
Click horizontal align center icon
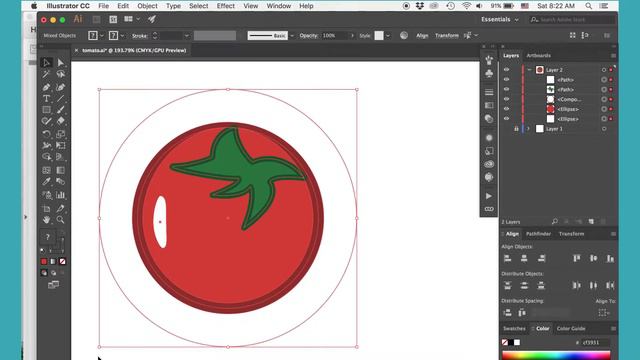point(524,258)
